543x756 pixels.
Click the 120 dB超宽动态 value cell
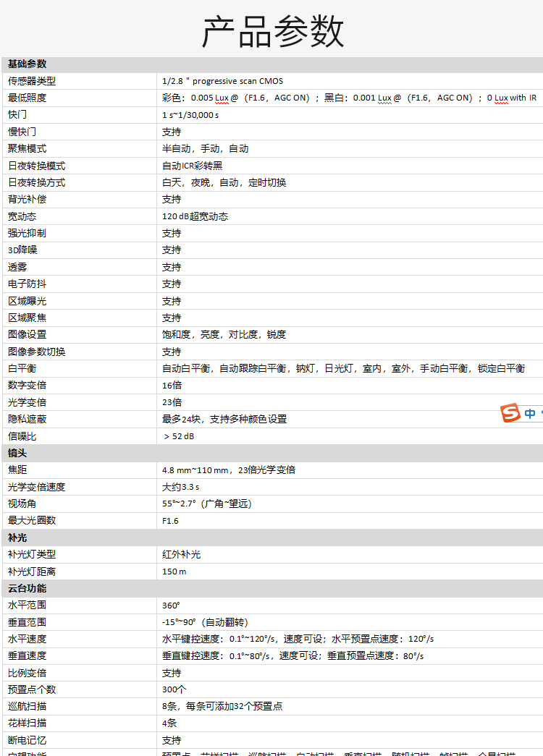[195, 216]
